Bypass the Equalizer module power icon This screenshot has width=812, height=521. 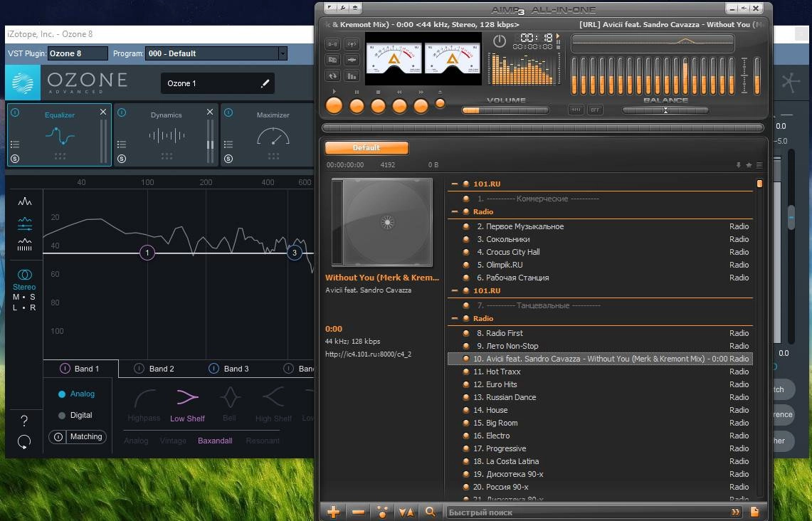tap(15, 112)
